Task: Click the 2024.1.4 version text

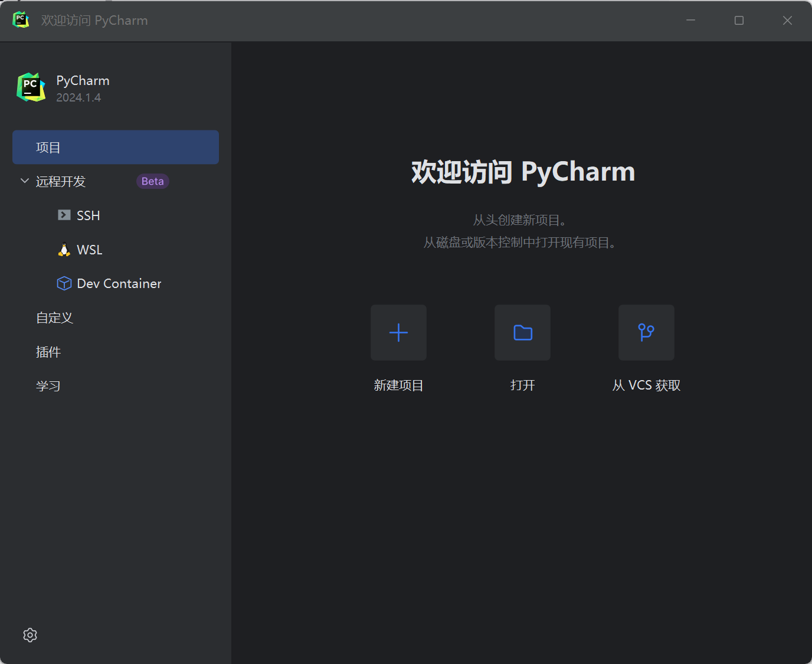Action: point(78,97)
